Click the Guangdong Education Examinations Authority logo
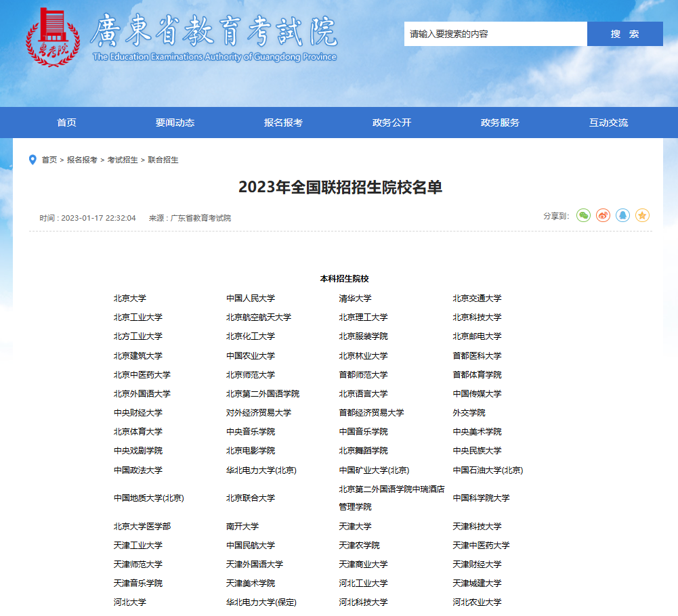 (x=53, y=37)
